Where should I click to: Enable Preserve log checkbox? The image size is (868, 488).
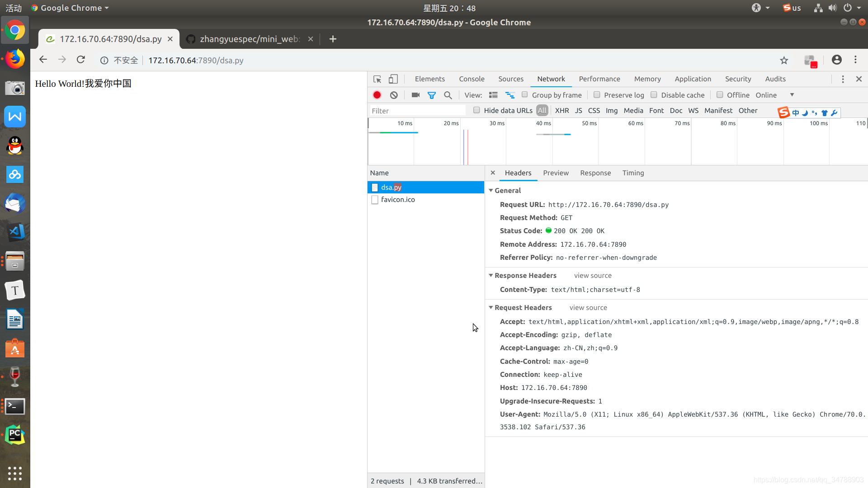(597, 94)
